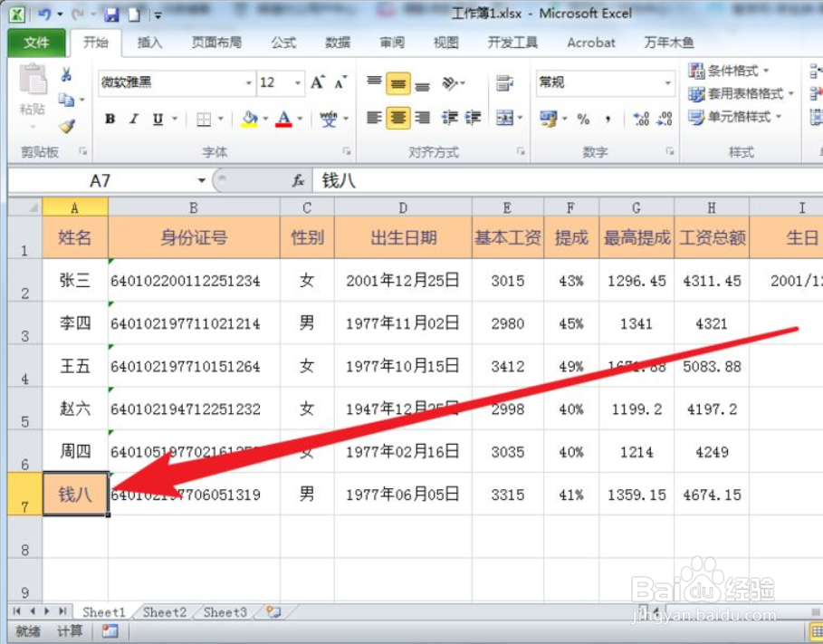Toggle Bold formatting
823x644 pixels.
[x=110, y=120]
